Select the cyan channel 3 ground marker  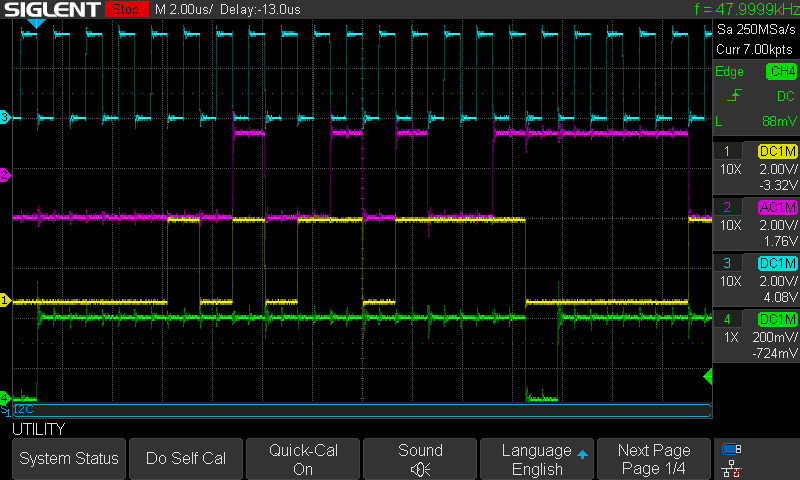[x=5, y=118]
